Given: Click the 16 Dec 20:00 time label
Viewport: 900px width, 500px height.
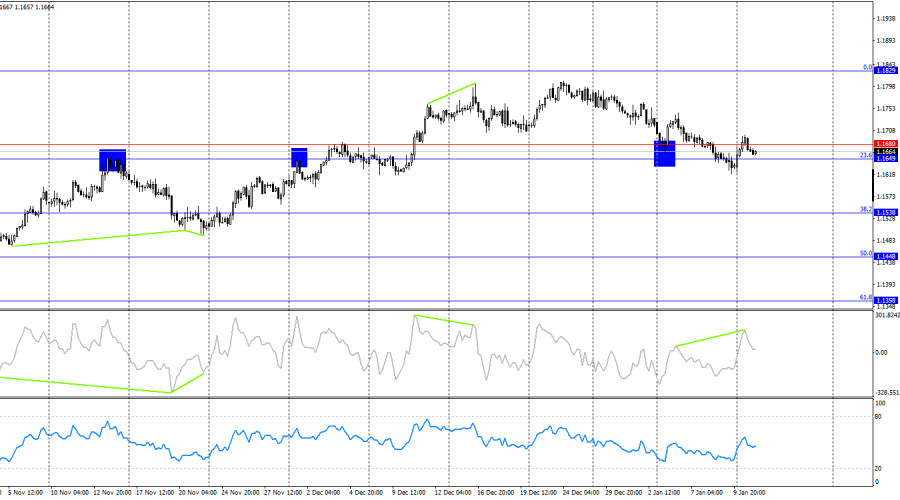Looking at the screenshot, I should tap(496, 493).
